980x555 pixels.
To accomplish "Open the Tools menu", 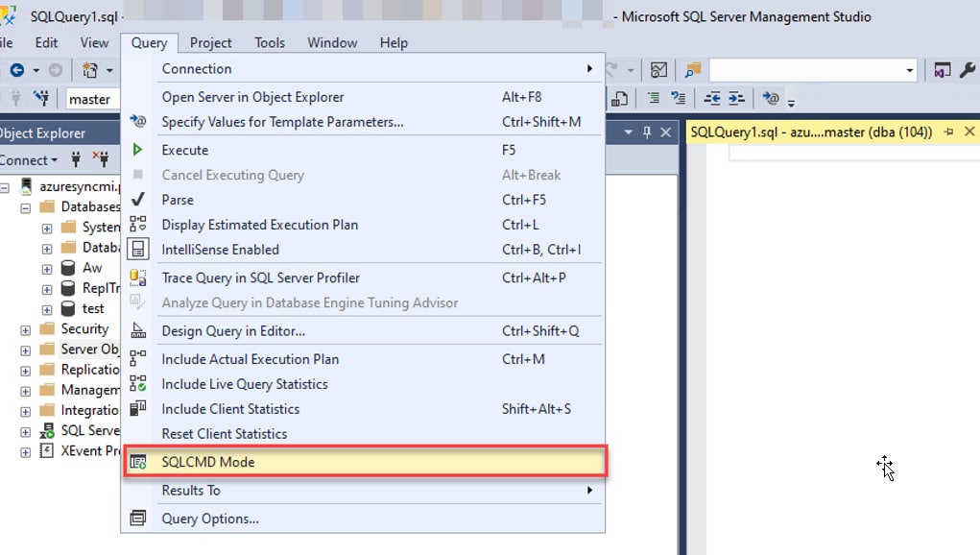I will 270,42.
